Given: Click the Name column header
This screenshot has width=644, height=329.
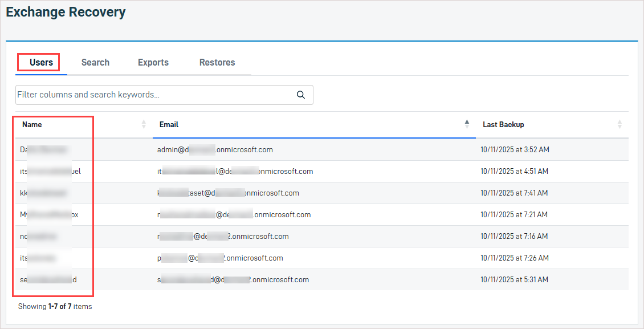Looking at the screenshot, I should (32, 124).
